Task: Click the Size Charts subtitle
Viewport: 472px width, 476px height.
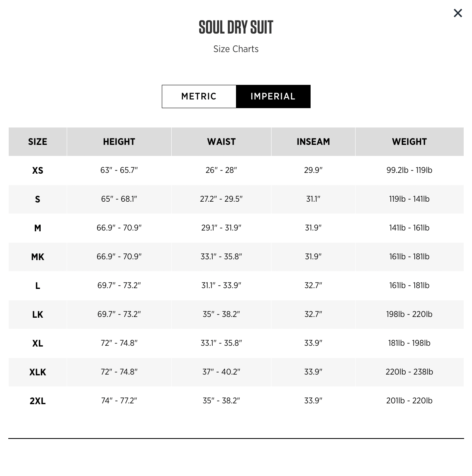Action: point(236,49)
